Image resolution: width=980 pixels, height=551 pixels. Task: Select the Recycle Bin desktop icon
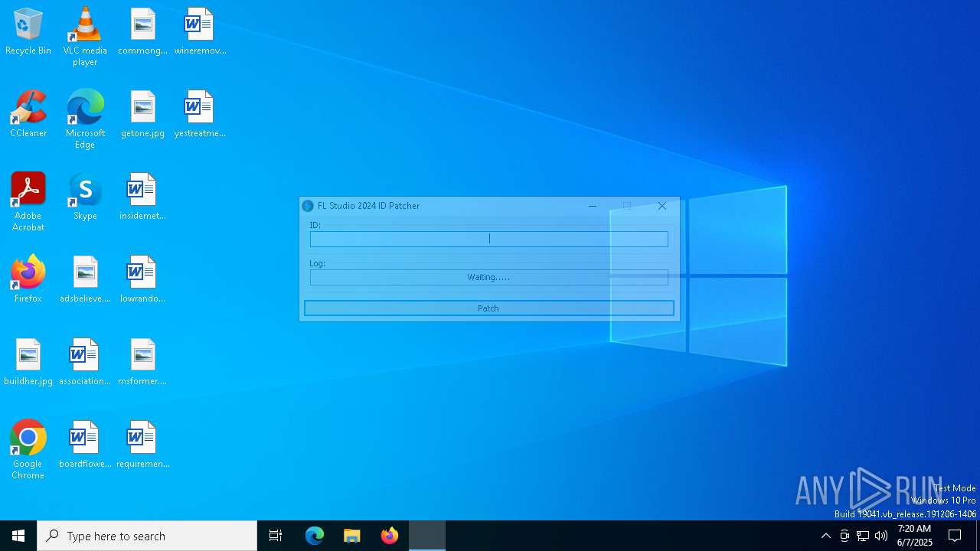coord(28,31)
